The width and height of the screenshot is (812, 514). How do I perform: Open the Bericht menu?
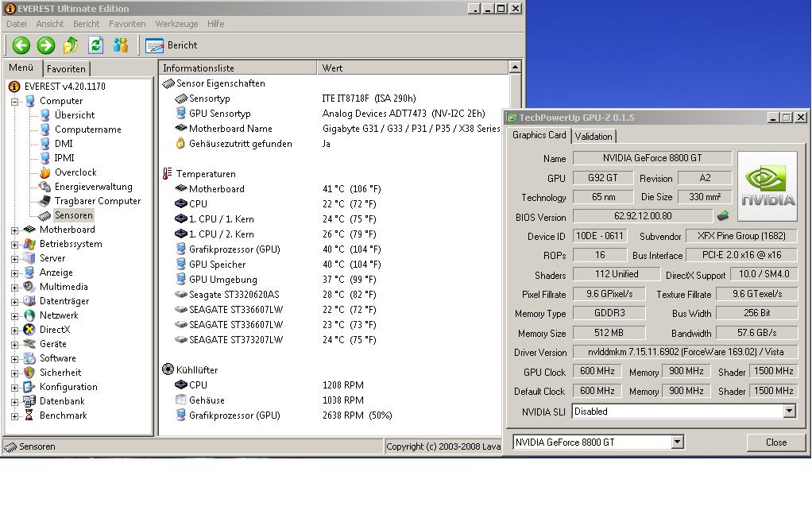pos(86,24)
